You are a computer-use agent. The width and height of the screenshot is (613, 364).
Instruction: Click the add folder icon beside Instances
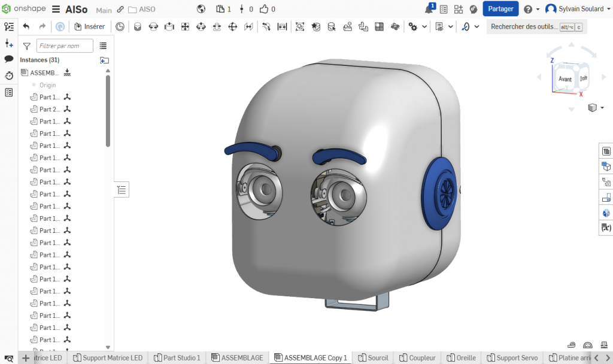click(104, 60)
